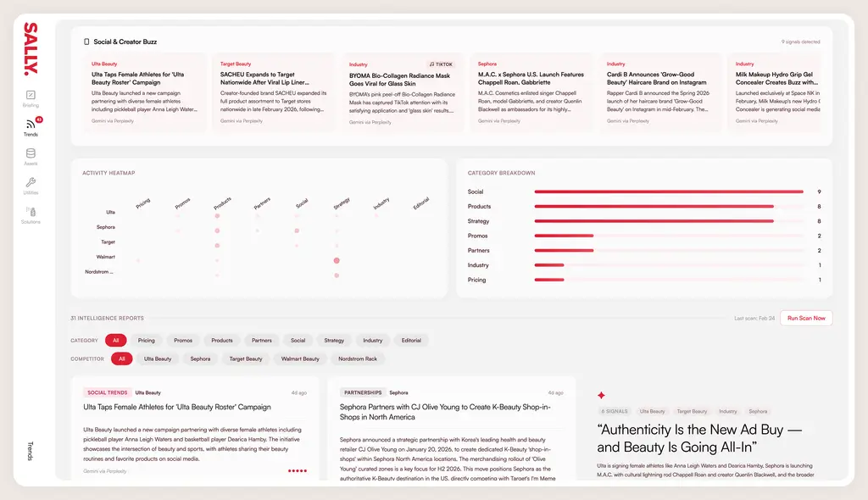Open BYOMA Bio-Collagen Radiance Mask card
868x500 pixels.
tap(403, 92)
